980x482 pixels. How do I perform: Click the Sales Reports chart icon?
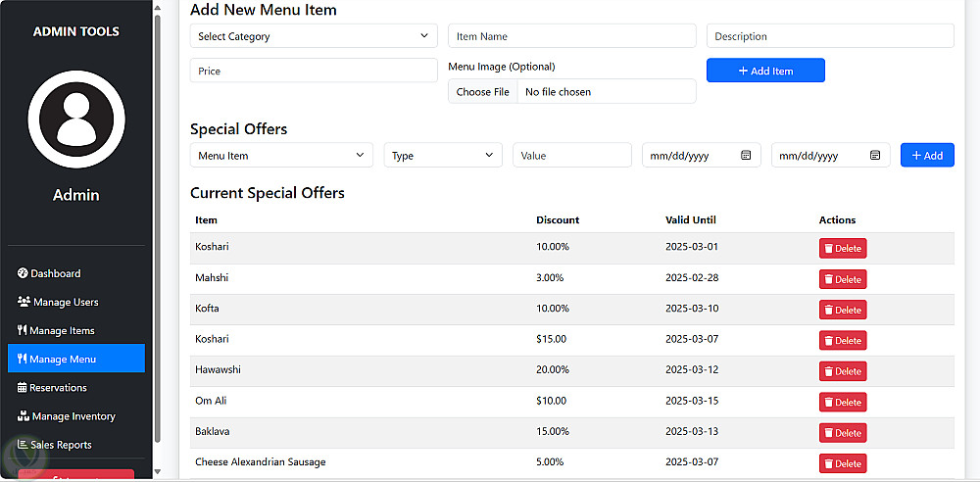23,445
